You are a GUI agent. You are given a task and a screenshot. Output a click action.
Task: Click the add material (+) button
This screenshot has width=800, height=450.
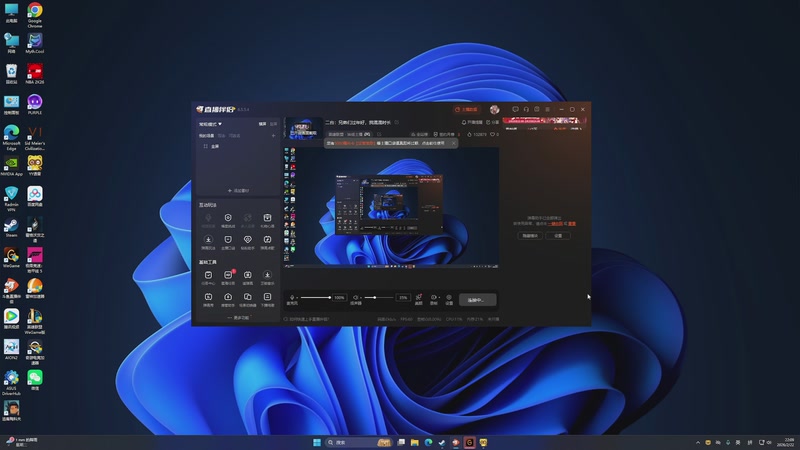click(x=238, y=190)
